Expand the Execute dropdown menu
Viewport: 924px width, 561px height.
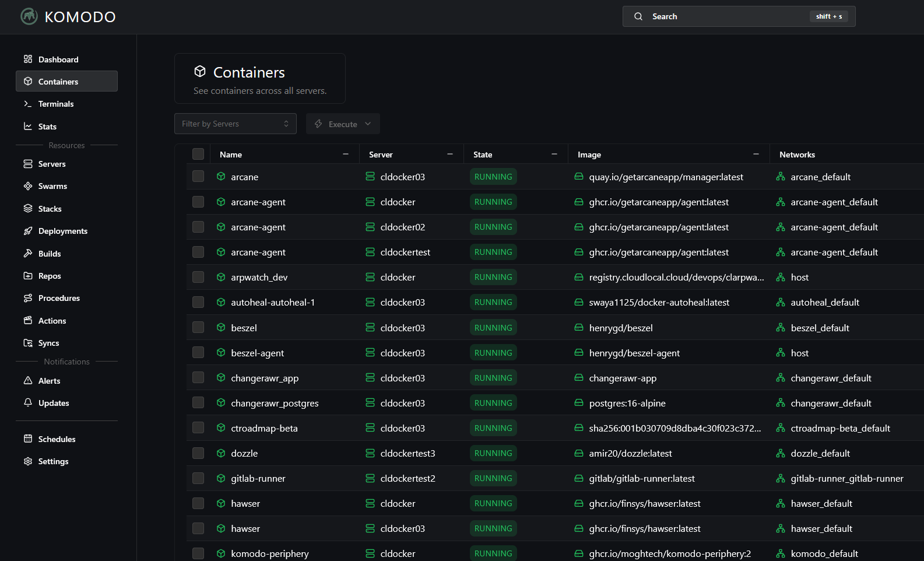pos(343,124)
